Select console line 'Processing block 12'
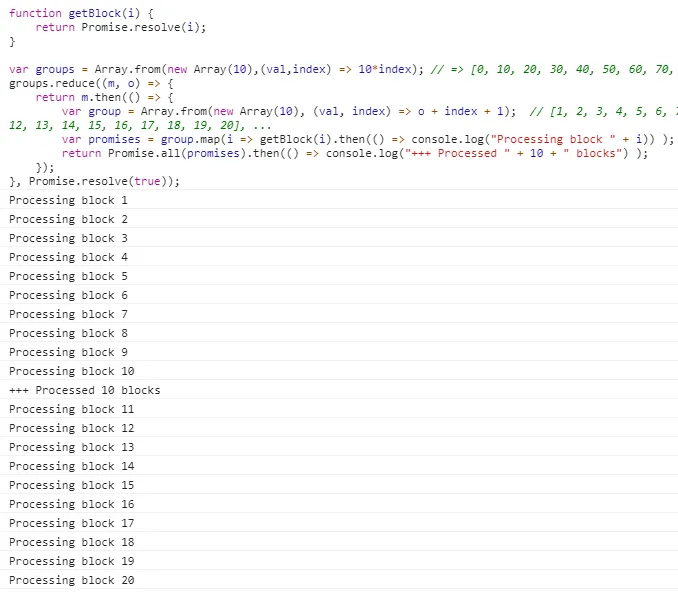Viewport: 678px width, 594px height. [x=339, y=428]
